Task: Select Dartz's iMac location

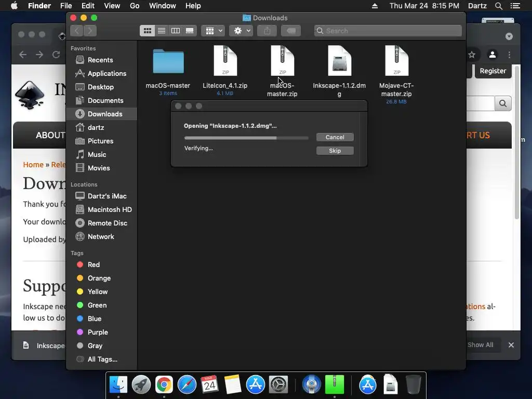Action: tap(101, 196)
